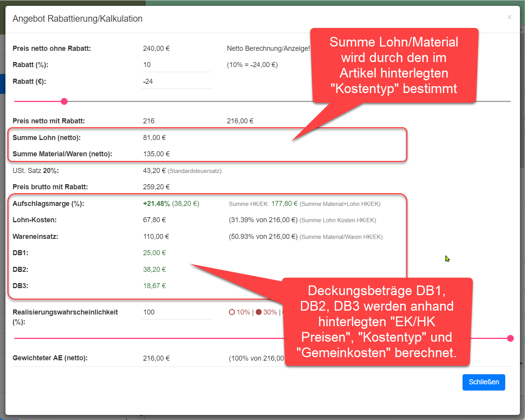Click the gross price '259,20 €'

click(156, 187)
